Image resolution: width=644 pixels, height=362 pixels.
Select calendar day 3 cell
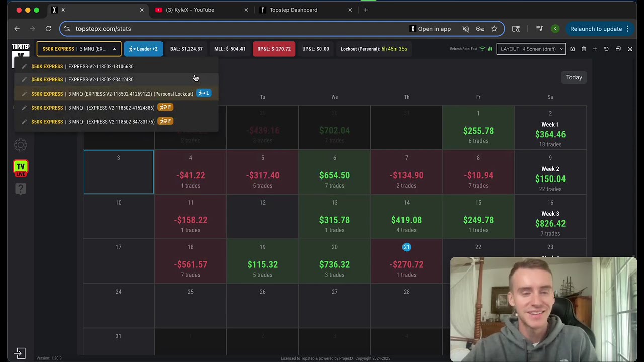coord(119,172)
